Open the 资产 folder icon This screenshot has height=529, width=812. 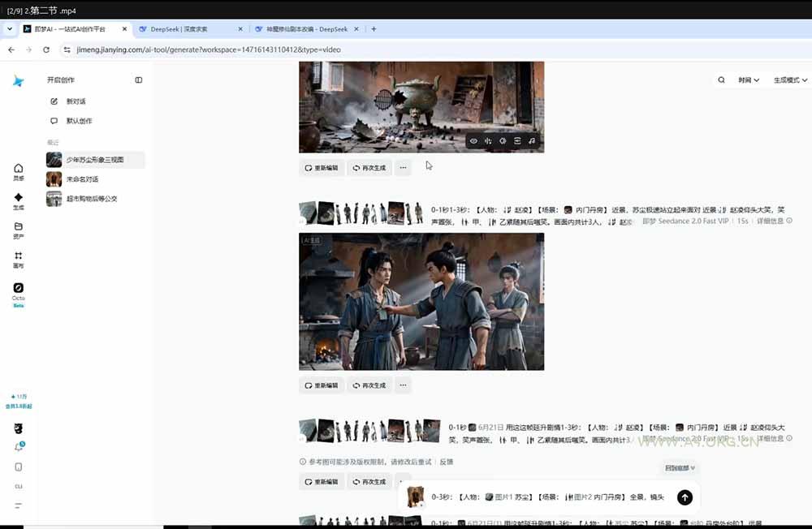tap(18, 230)
